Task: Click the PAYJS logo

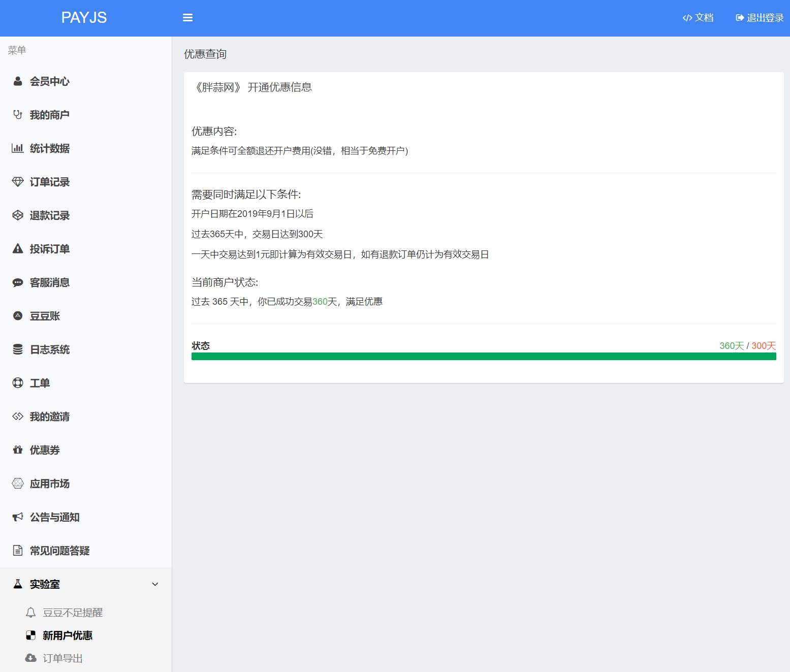Action: (x=84, y=18)
